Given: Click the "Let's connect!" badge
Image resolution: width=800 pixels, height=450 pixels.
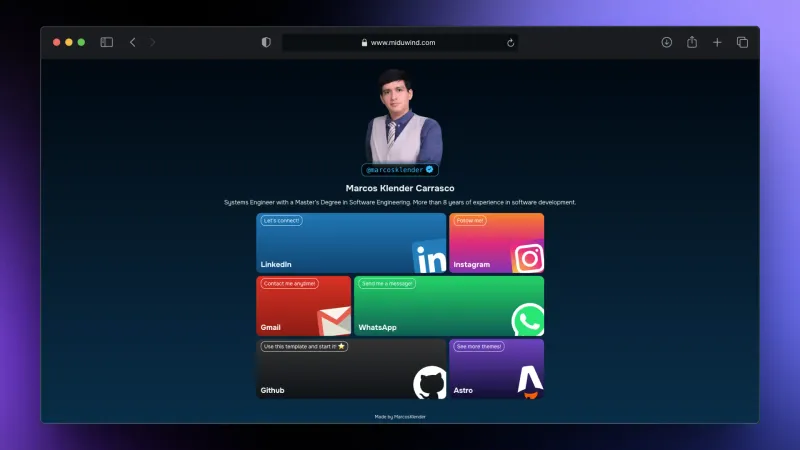Looking at the screenshot, I should 281,220.
